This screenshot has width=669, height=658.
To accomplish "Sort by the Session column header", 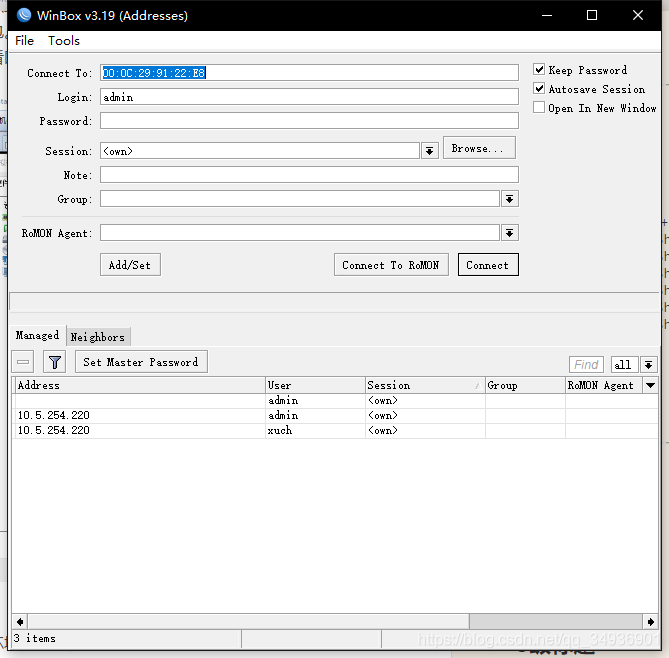I will (425, 385).
